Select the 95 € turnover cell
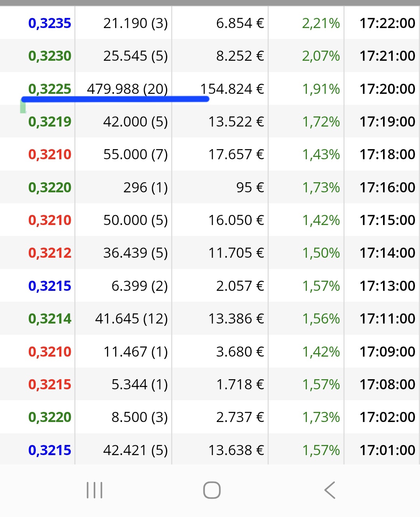Screen dimensions: 420x517 [x=250, y=188]
